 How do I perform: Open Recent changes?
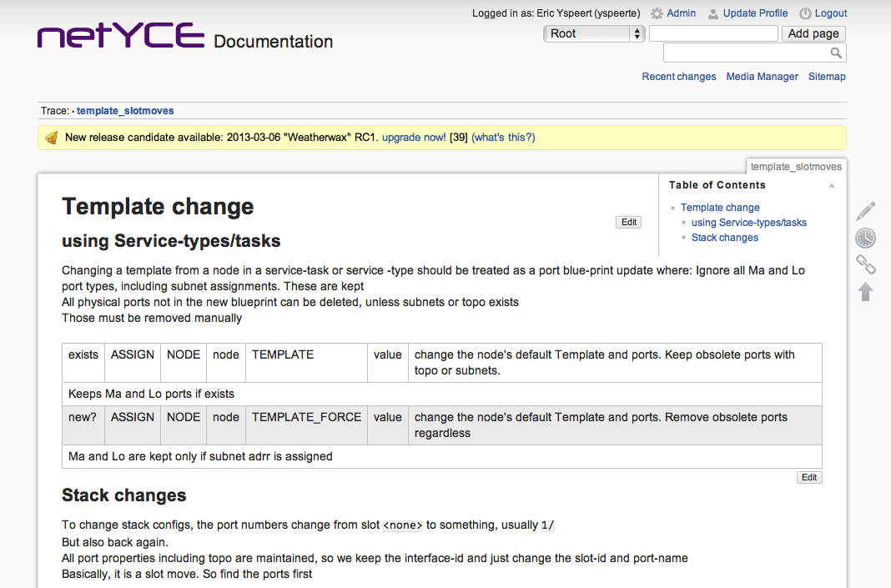tap(678, 77)
